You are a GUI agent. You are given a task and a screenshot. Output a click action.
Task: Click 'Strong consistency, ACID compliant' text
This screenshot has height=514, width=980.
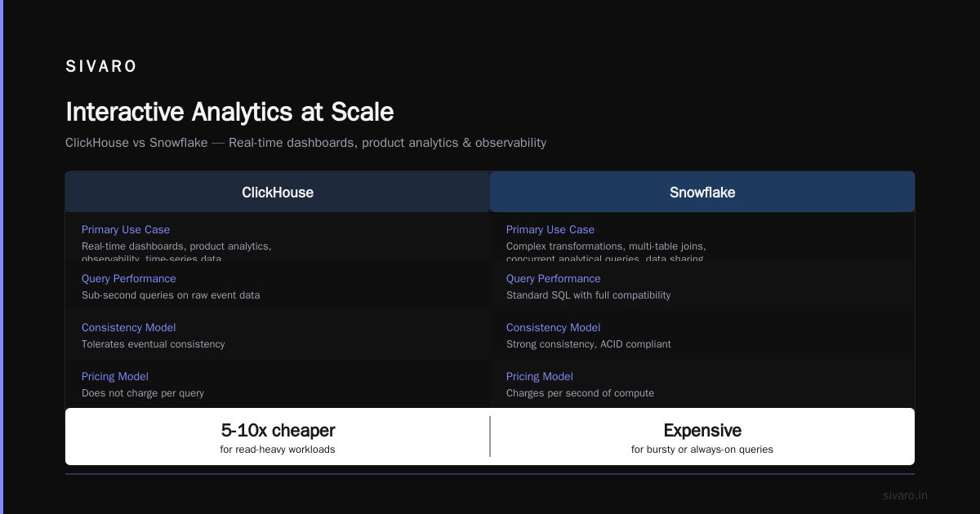point(589,344)
